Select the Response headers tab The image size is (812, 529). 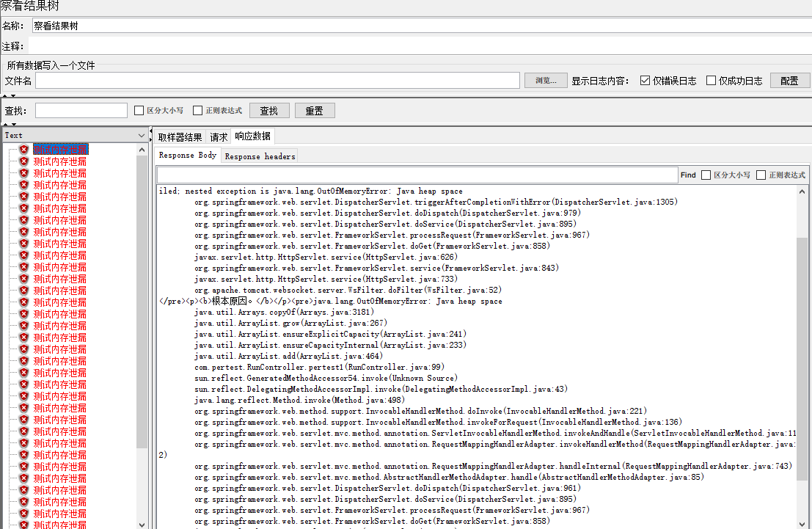(260, 156)
